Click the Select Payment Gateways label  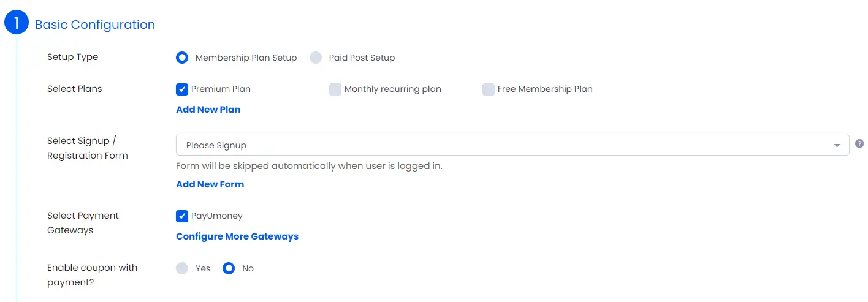coord(83,223)
